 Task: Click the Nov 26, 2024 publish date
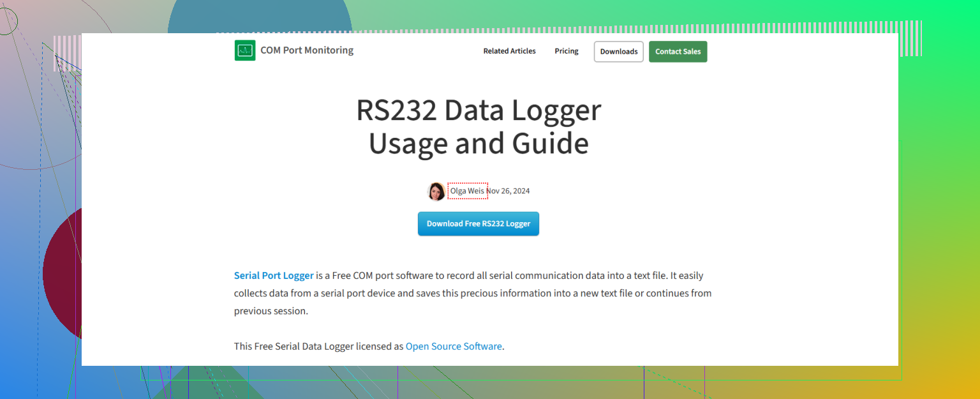[x=509, y=191]
